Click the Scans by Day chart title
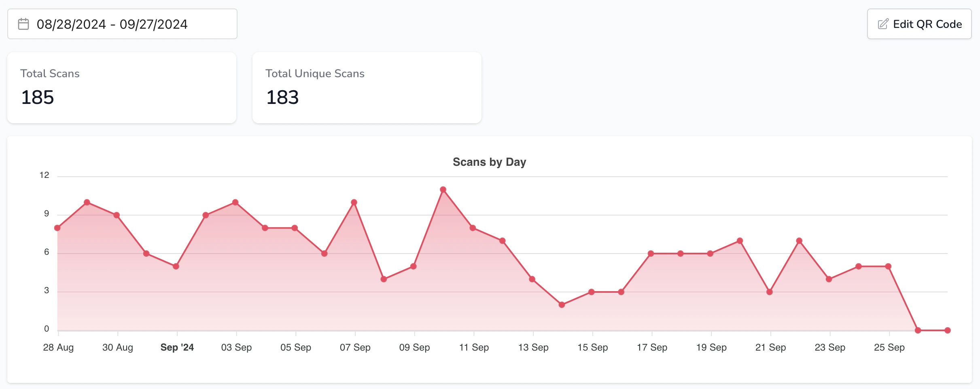Image resolution: width=980 pixels, height=389 pixels. pyautogui.click(x=489, y=161)
